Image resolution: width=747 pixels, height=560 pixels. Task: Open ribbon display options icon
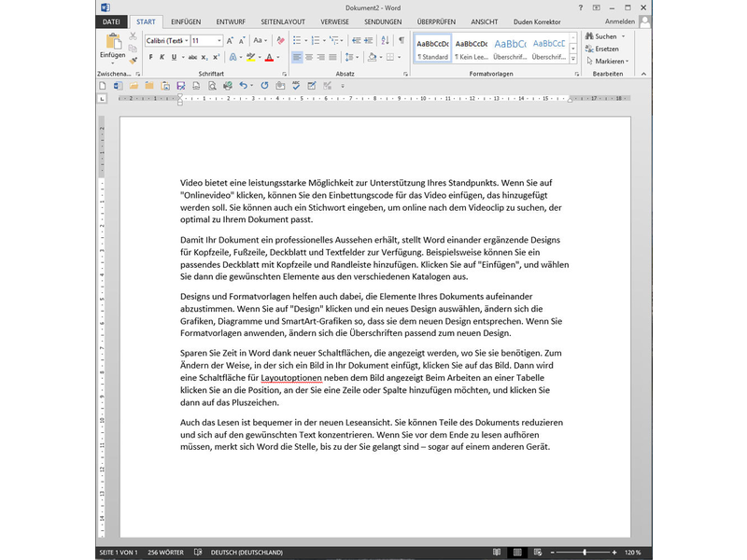click(x=597, y=7)
